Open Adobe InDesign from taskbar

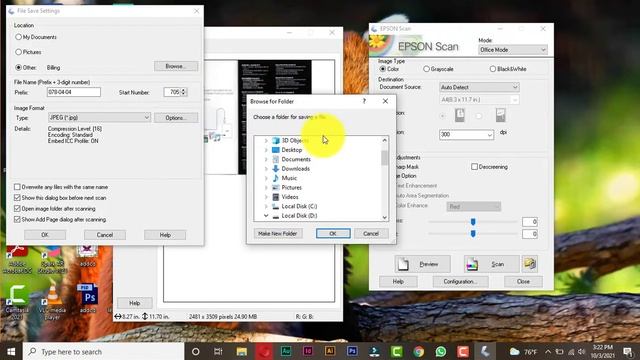[x=308, y=351]
